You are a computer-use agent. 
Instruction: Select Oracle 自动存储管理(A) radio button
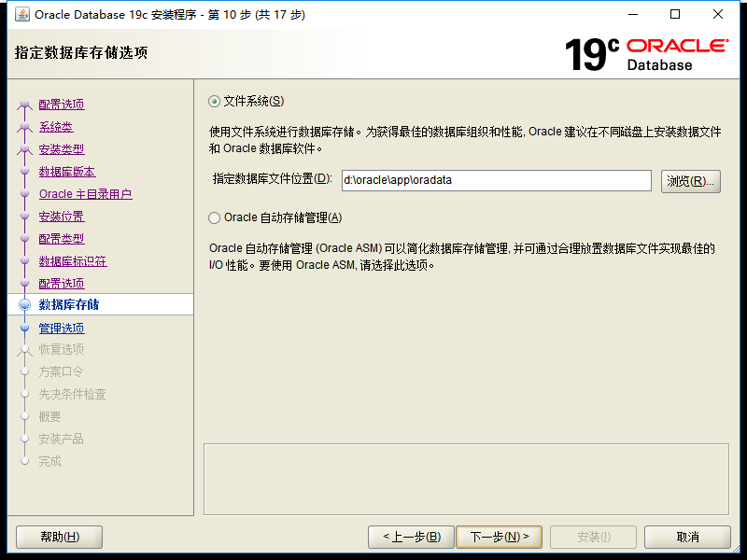point(215,218)
